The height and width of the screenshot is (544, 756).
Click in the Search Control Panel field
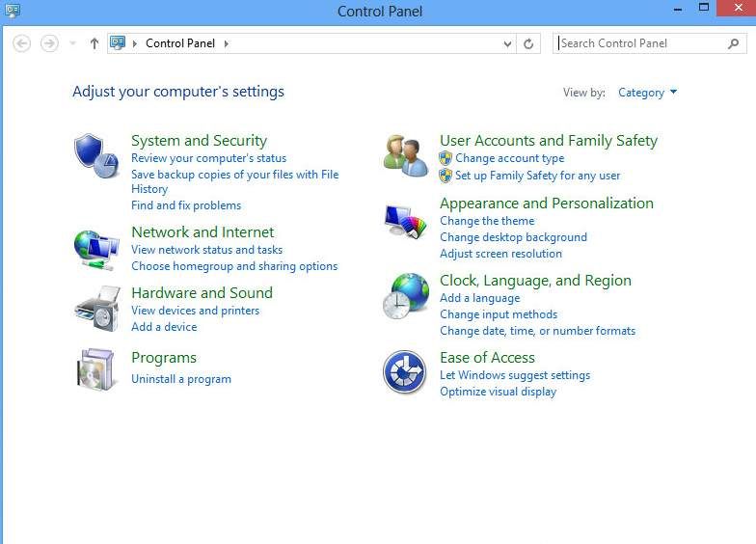coord(640,43)
